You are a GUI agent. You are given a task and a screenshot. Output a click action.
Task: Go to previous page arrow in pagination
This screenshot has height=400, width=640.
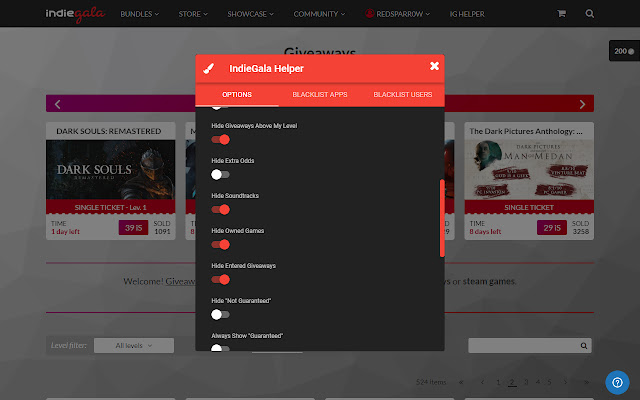click(482, 382)
